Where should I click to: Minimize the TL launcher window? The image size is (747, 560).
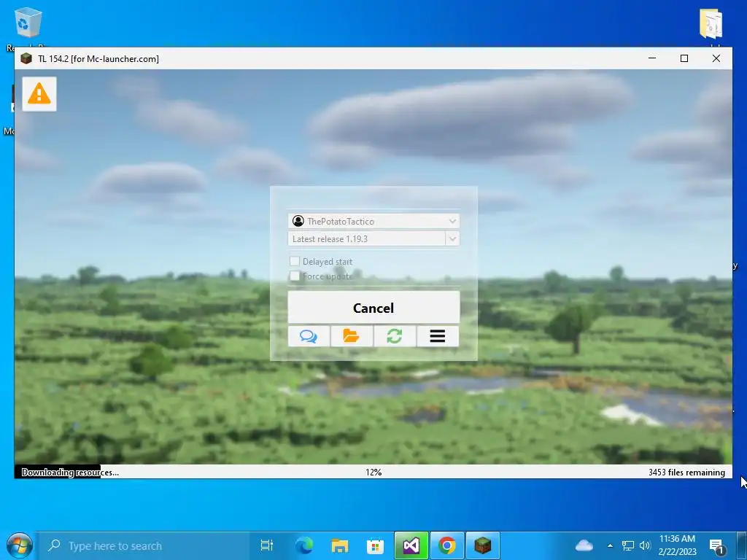[652, 58]
